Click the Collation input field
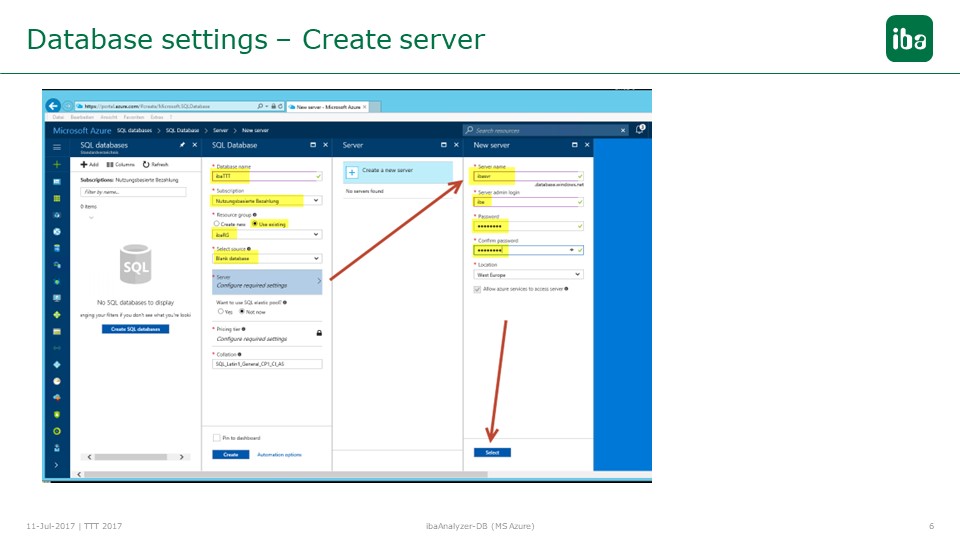The width and height of the screenshot is (960, 540). [268, 364]
